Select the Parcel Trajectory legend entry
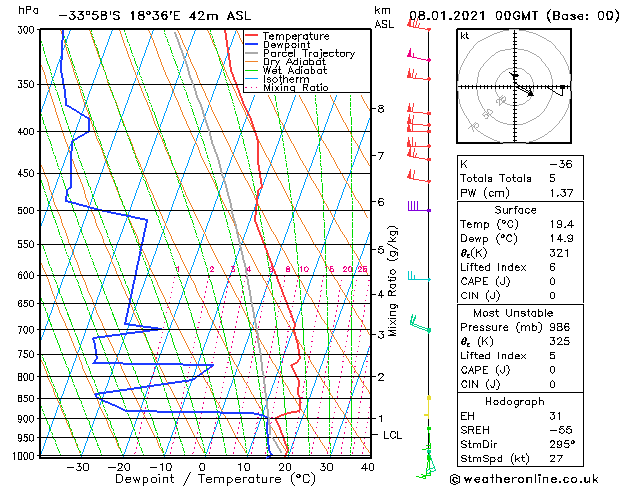The height and width of the screenshot is (486, 629). [308, 54]
